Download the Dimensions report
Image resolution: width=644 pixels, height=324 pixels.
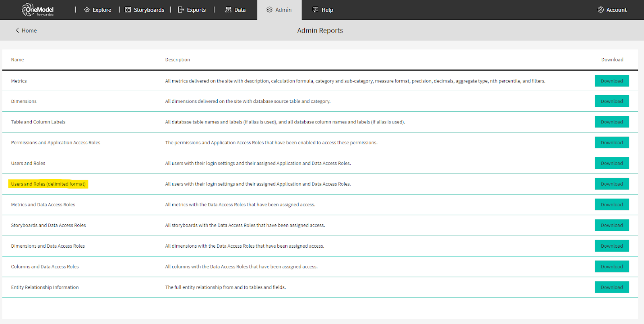pos(611,101)
